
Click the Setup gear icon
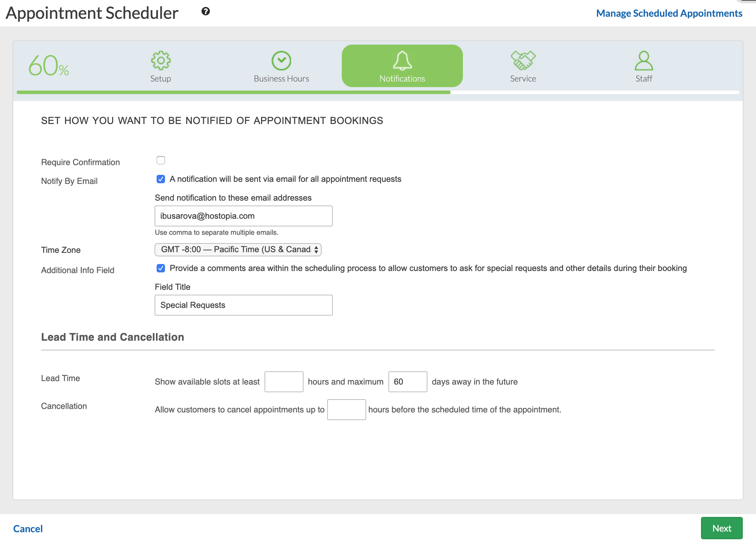coord(160,61)
